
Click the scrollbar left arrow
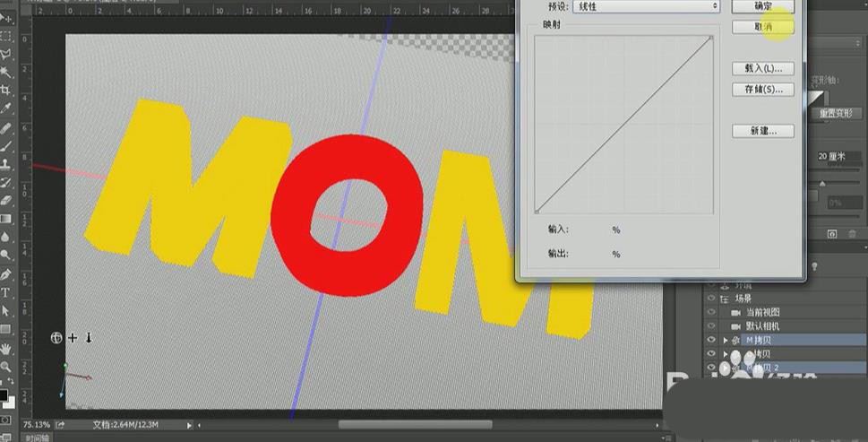coord(199,425)
